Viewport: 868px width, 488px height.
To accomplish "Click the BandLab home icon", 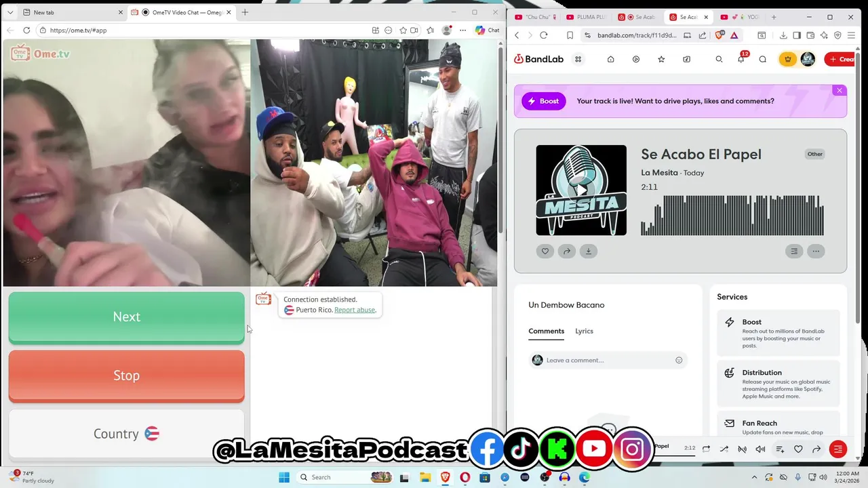I will (x=610, y=59).
